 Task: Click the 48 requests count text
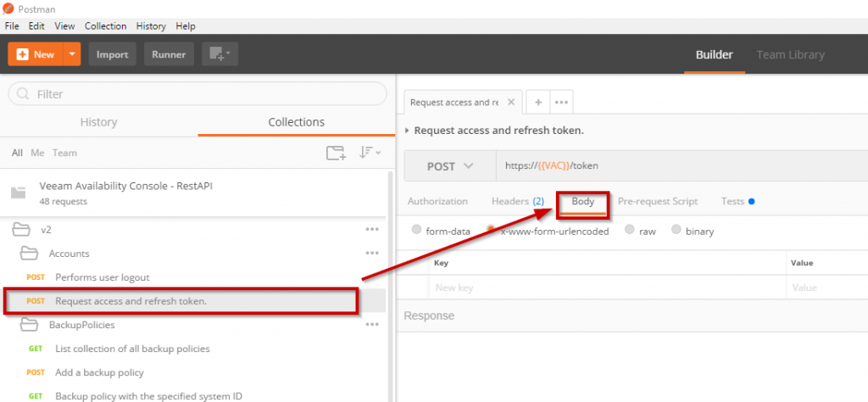(63, 202)
